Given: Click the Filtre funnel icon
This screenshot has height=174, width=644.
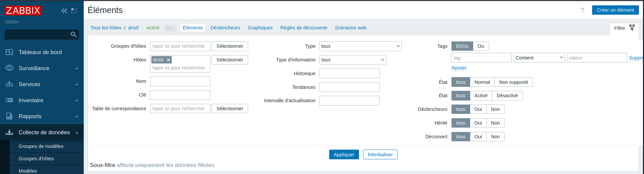Looking at the screenshot, I should coord(632,28).
